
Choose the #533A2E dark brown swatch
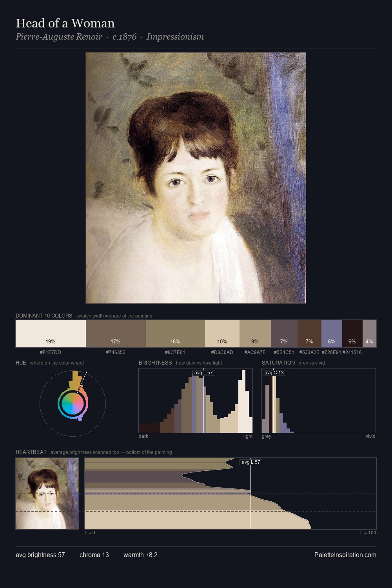(x=309, y=334)
